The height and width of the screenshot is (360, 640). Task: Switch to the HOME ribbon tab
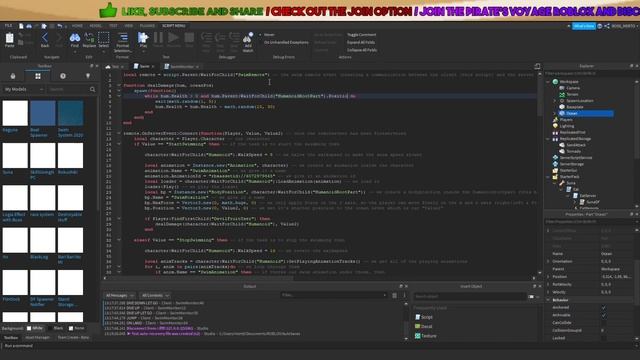coord(77,26)
